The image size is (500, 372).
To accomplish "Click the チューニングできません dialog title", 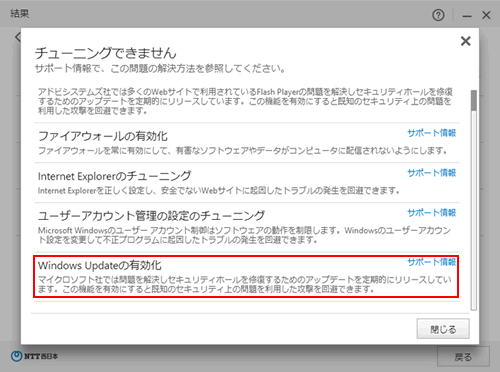I will (x=106, y=53).
